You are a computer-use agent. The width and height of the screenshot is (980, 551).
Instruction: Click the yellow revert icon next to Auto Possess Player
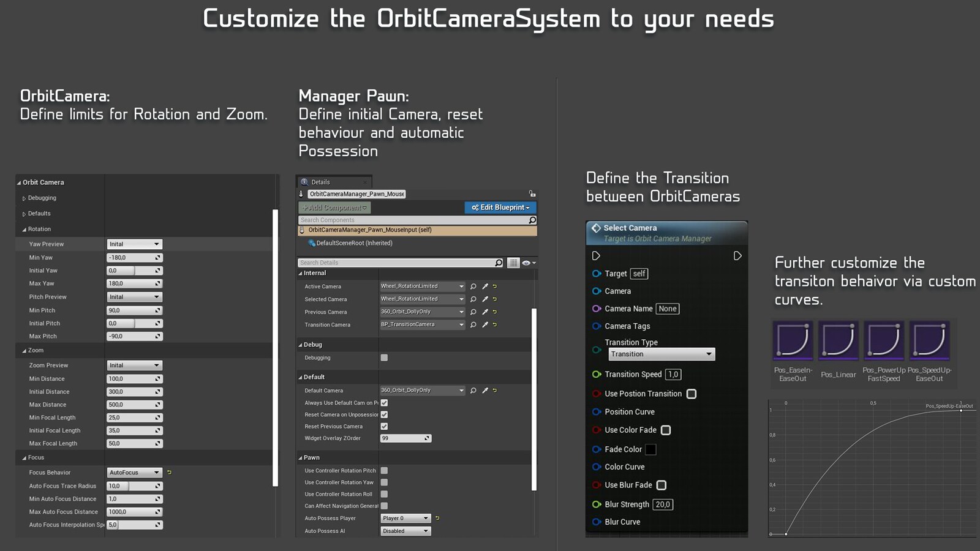click(x=437, y=518)
